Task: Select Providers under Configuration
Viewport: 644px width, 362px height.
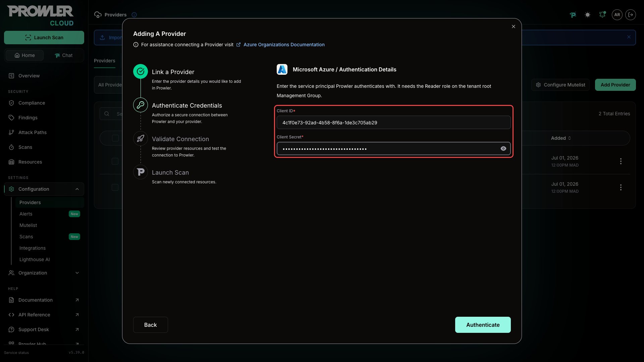Action: click(50, 202)
